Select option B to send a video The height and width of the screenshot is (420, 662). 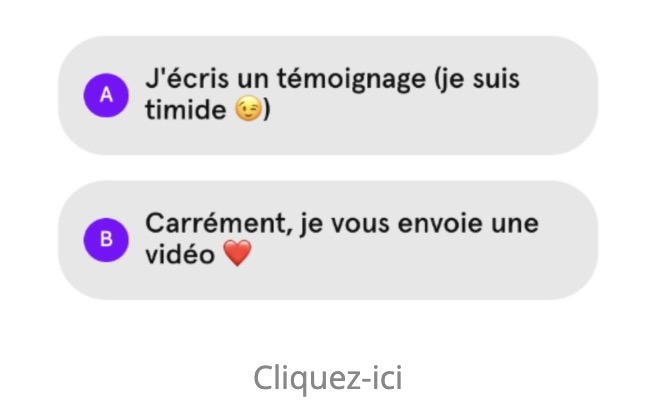click(x=328, y=240)
